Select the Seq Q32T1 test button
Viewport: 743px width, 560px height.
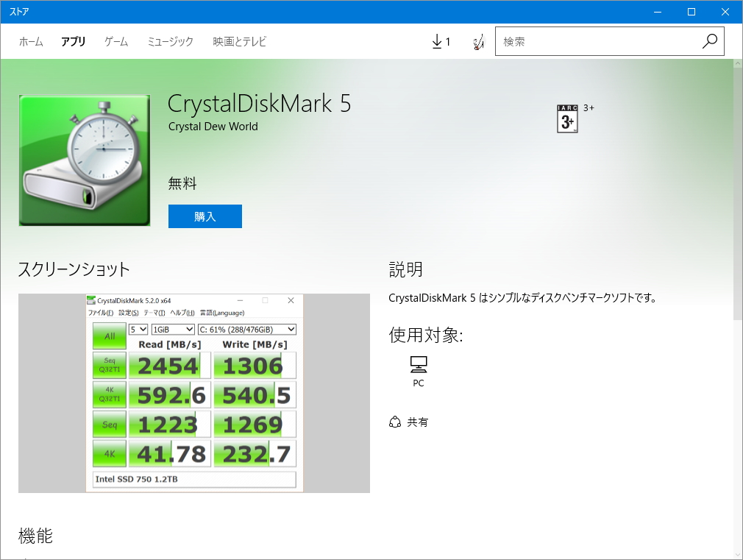109,365
